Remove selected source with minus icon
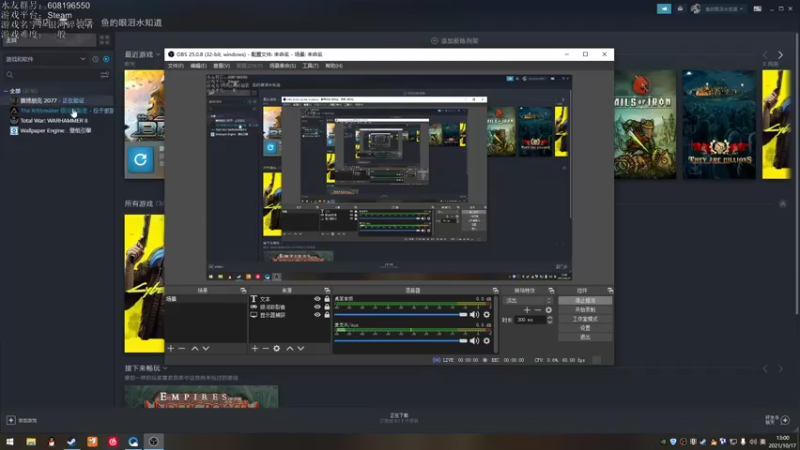This screenshot has height=450, width=800. click(x=265, y=348)
